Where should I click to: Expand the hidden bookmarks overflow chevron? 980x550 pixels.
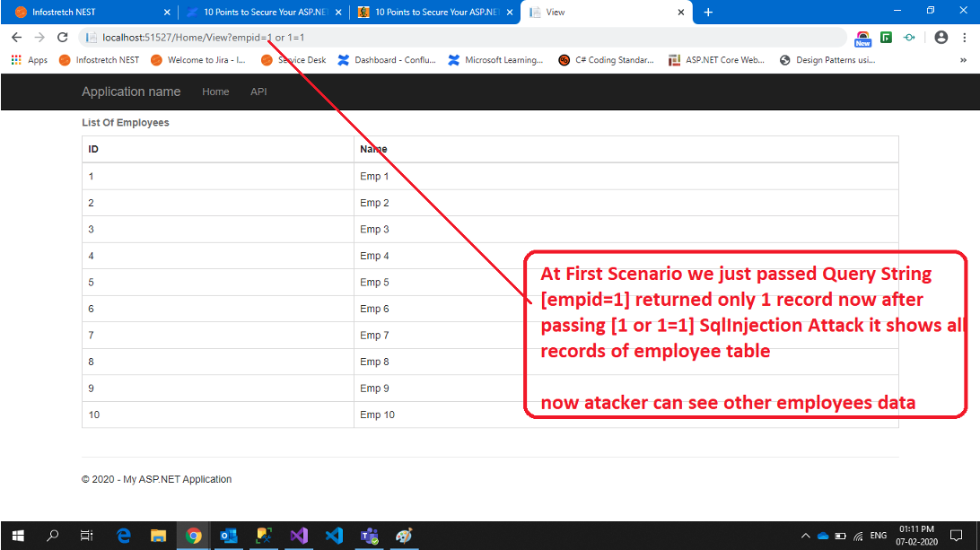coord(964,60)
